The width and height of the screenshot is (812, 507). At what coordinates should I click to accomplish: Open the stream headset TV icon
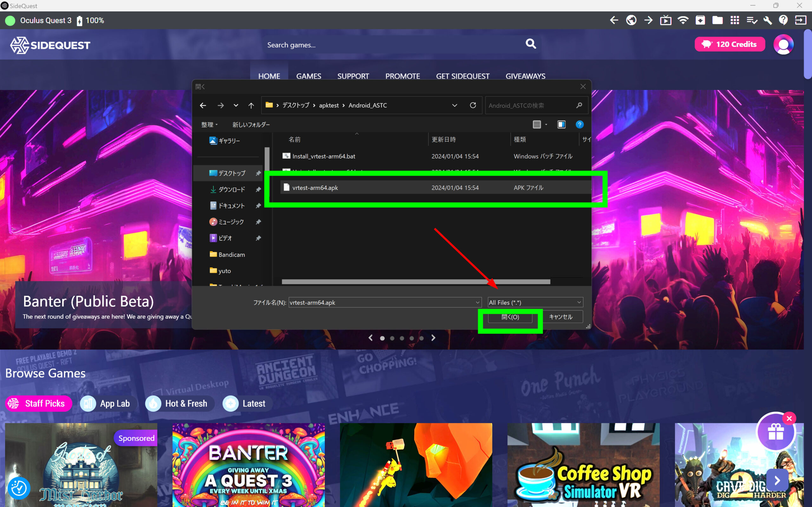[x=666, y=21]
